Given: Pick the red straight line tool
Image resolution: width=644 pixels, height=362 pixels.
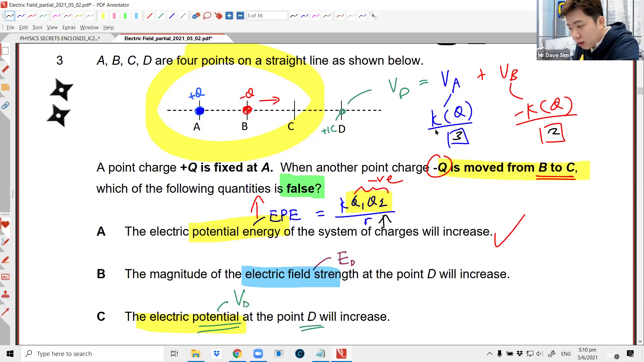Looking at the screenshot, I should 150,16.
